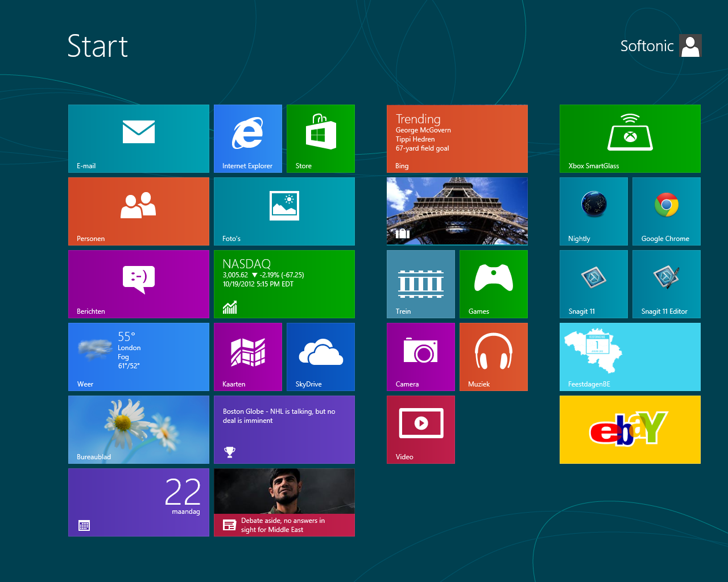Screen dimensions: 728x582
Task: Launch the Xbox SmartGlass app
Action: [x=630, y=138]
